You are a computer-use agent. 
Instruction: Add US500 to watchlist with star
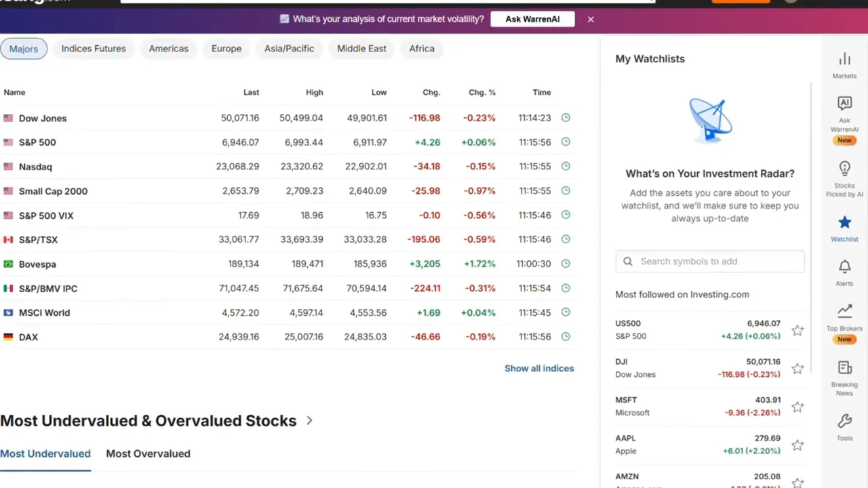click(797, 331)
